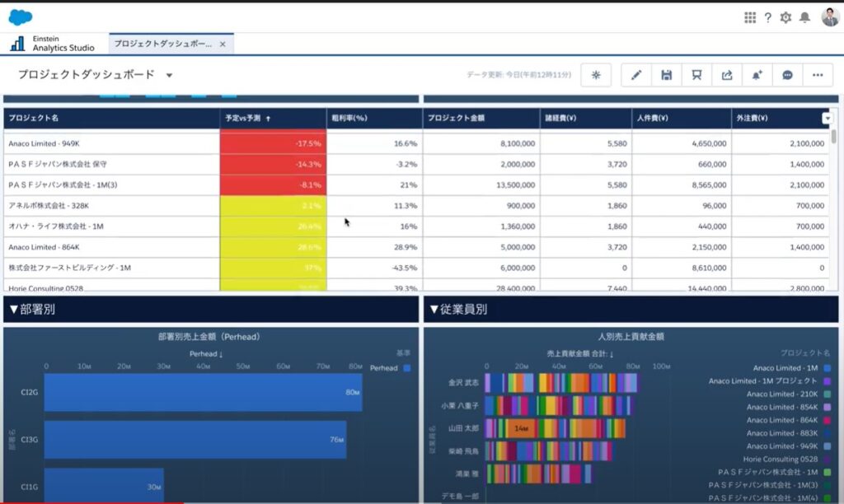Set a notification with bell-plus icon
The width and height of the screenshot is (844, 504).
(757, 75)
